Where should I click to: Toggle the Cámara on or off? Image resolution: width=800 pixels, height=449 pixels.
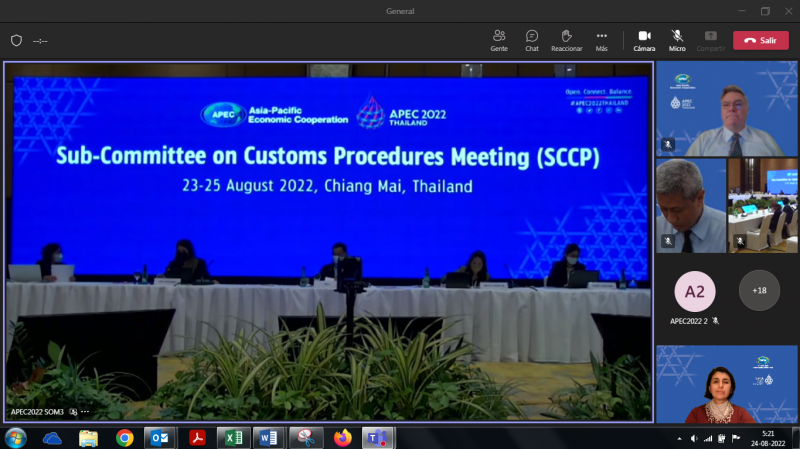[644, 40]
